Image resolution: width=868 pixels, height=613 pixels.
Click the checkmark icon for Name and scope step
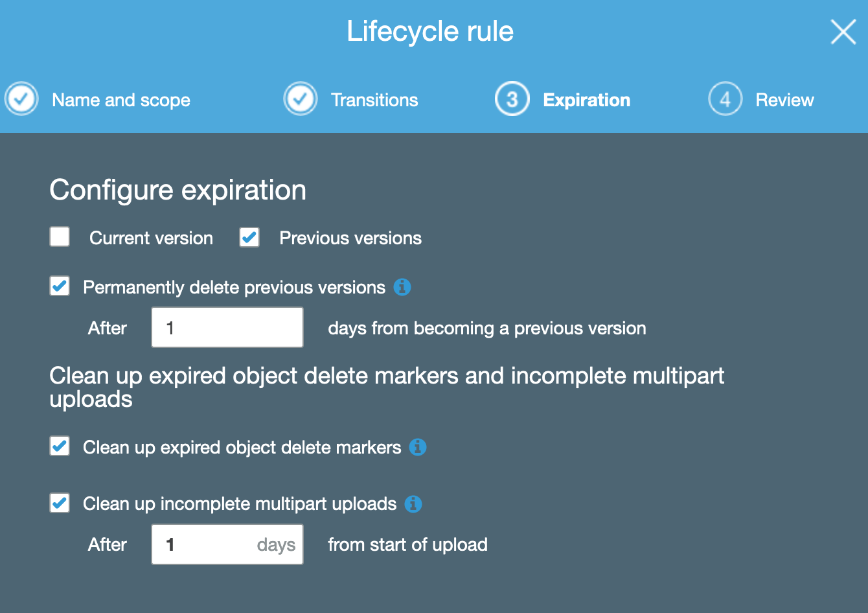21,99
